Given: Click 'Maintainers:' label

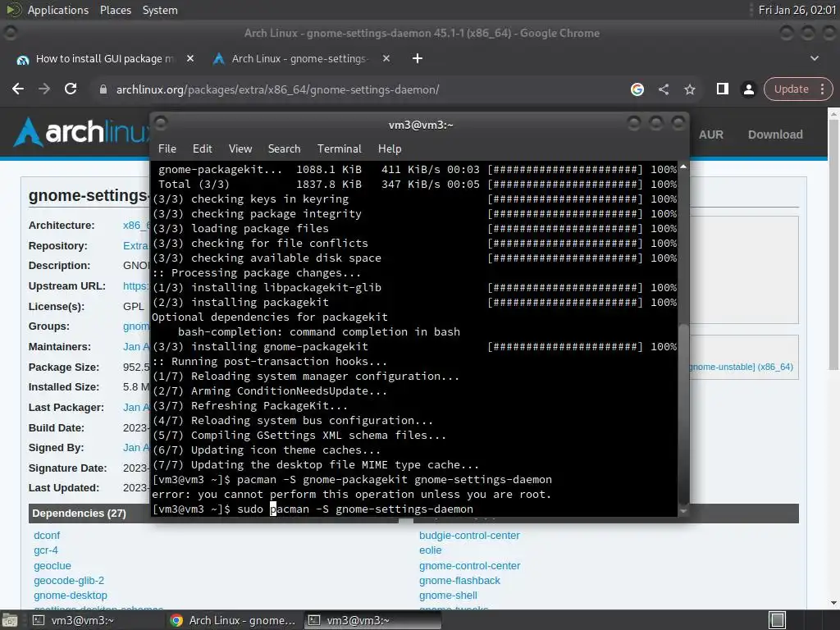Looking at the screenshot, I should pos(59,347).
